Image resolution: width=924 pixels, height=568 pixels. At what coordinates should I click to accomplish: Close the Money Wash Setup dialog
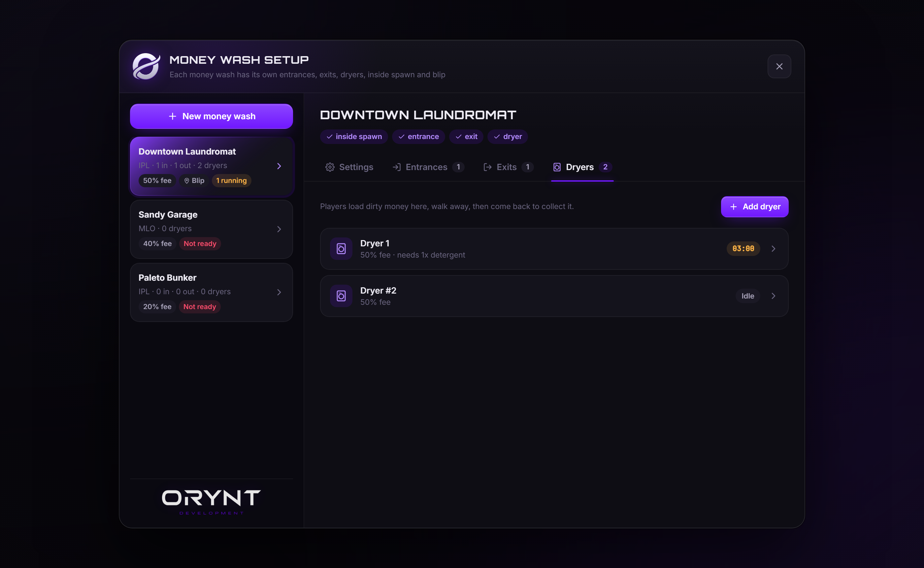pyautogui.click(x=779, y=66)
